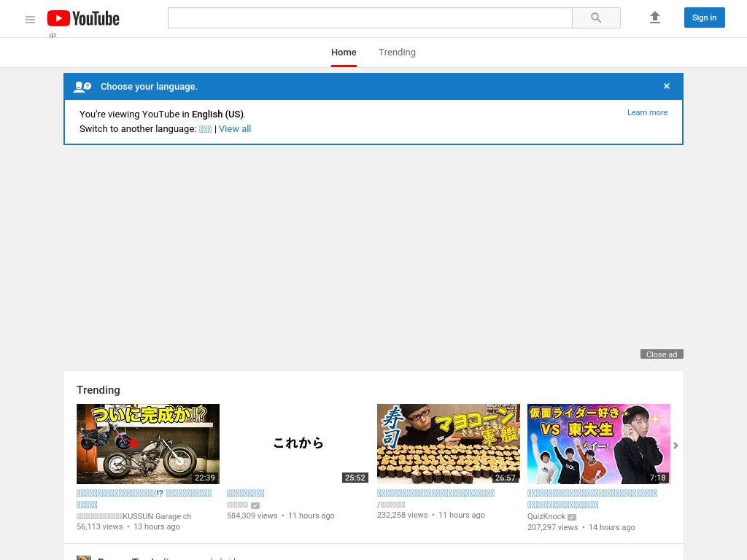Image resolution: width=747 pixels, height=560 pixels.
Task: Close the ad with Close ad button
Action: pos(662,354)
